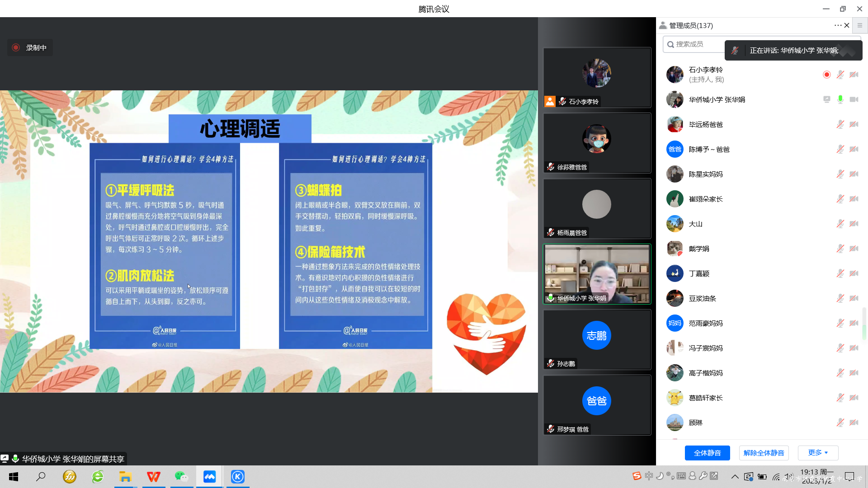
Task: Select the 华侨城小学 张华娟 speaker video tile
Action: tap(597, 274)
